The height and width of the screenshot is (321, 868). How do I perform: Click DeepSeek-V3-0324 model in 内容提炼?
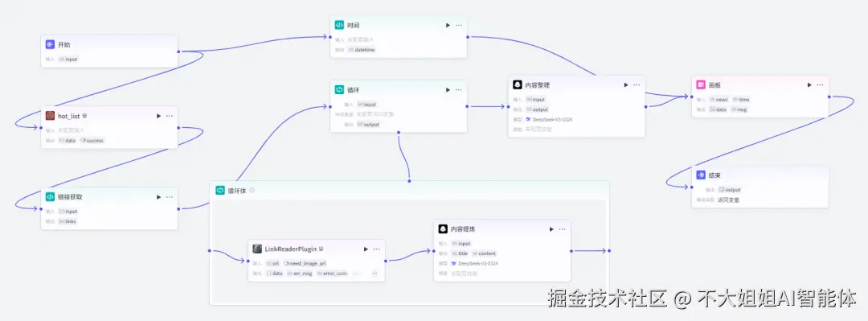475,263
